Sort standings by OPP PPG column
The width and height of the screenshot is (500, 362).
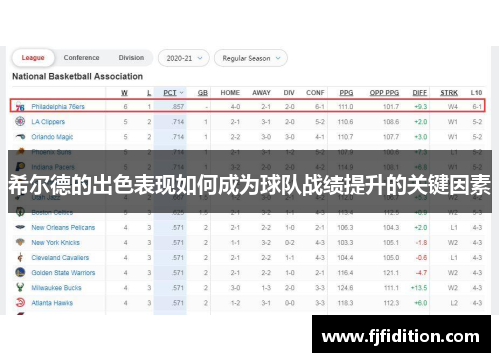coord(384,93)
